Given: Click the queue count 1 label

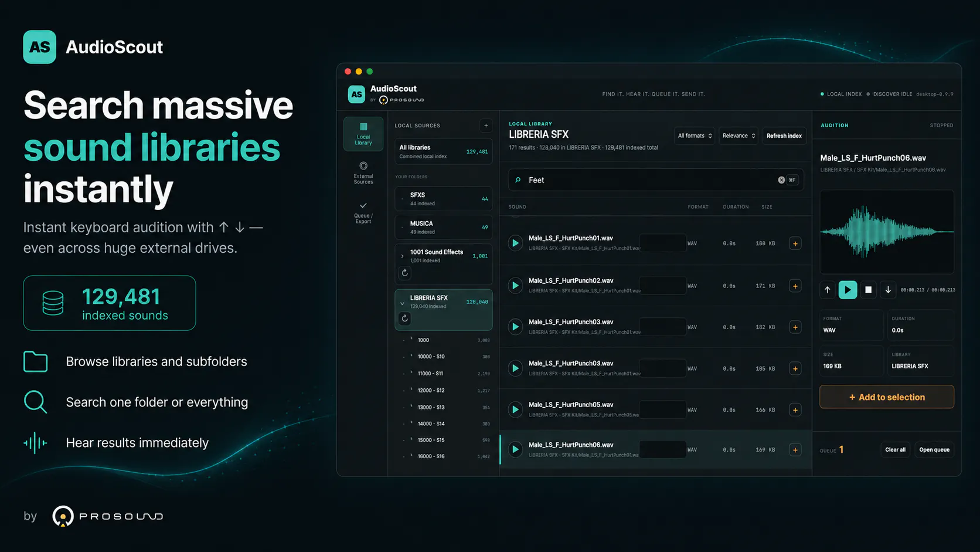Looking at the screenshot, I should coord(841,449).
